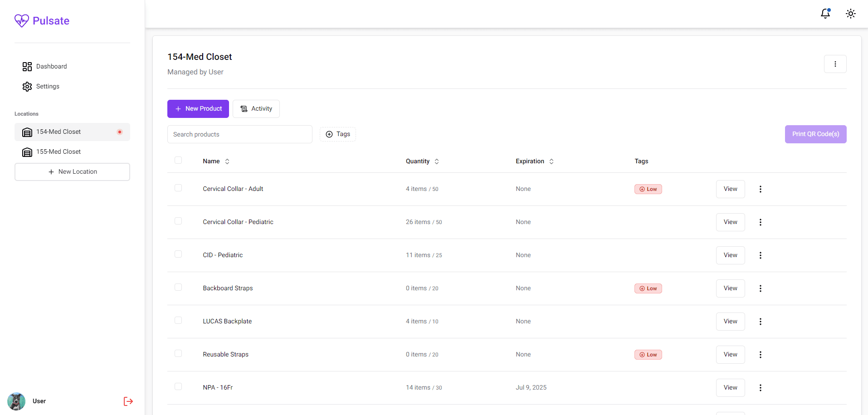Image resolution: width=868 pixels, height=415 pixels.
Task: Focus the Search products field
Action: click(x=239, y=134)
